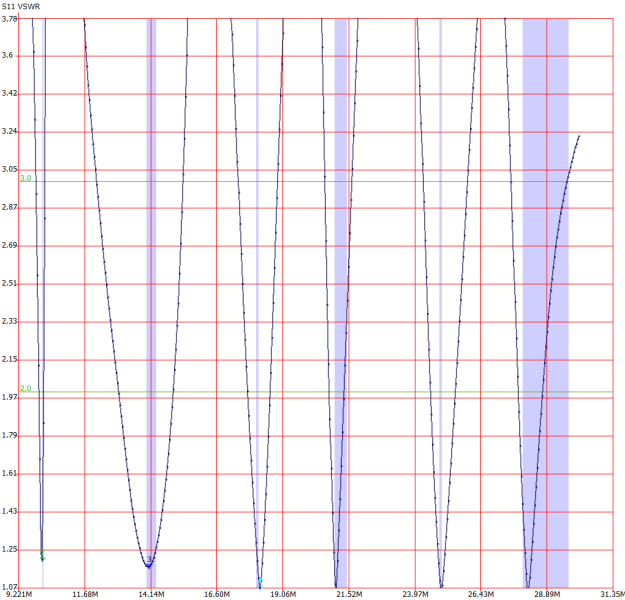The height and width of the screenshot is (600, 625).
Task: Click the 3.24 y-axis value
Action: [10, 131]
